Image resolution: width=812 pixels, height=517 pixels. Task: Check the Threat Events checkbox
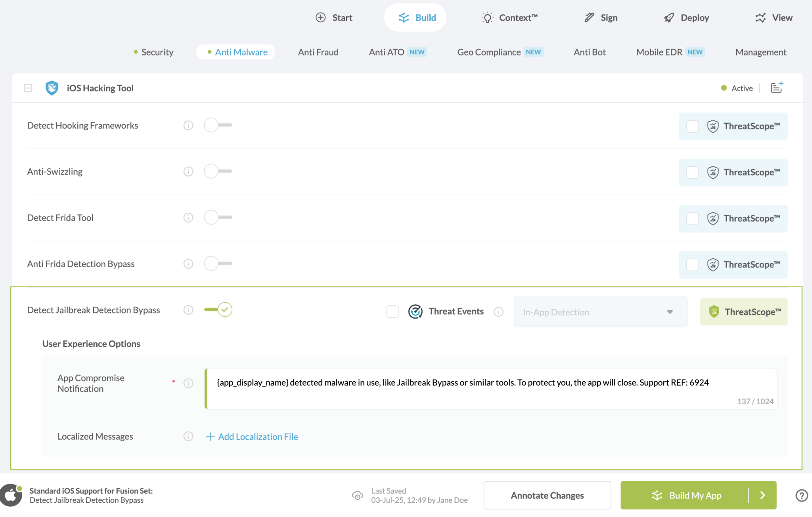(393, 312)
